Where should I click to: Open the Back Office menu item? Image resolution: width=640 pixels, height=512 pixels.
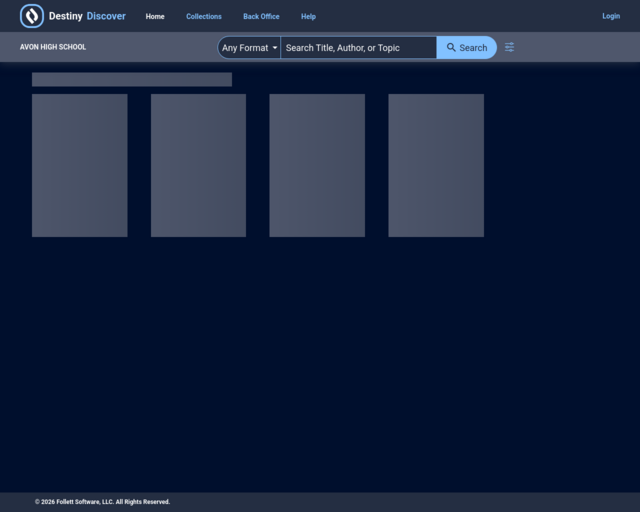(x=261, y=16)
